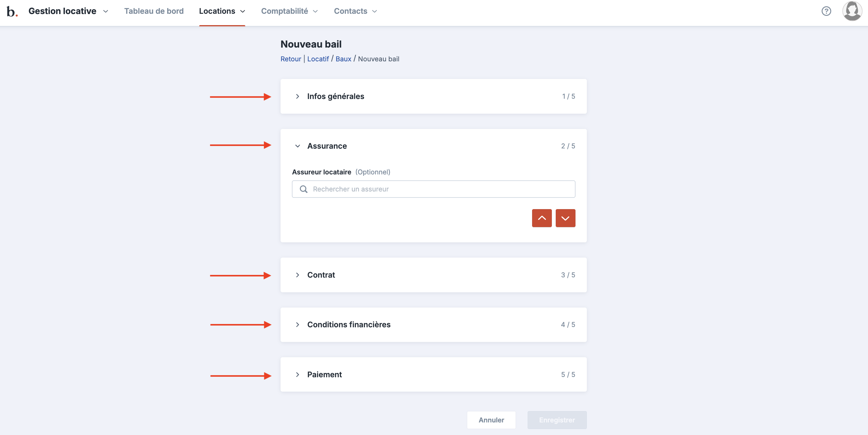Click the red down arrow button

click(565, 218)
